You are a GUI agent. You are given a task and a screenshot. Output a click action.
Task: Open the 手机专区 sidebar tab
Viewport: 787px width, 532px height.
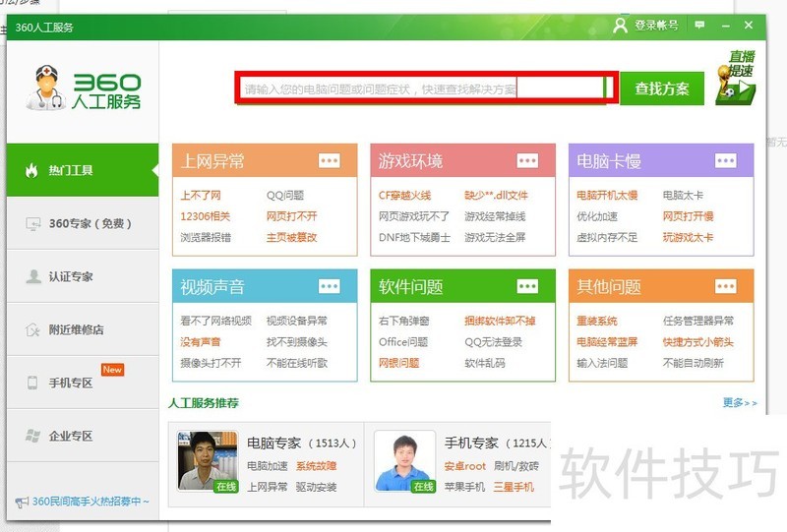(x=83, y=383)
